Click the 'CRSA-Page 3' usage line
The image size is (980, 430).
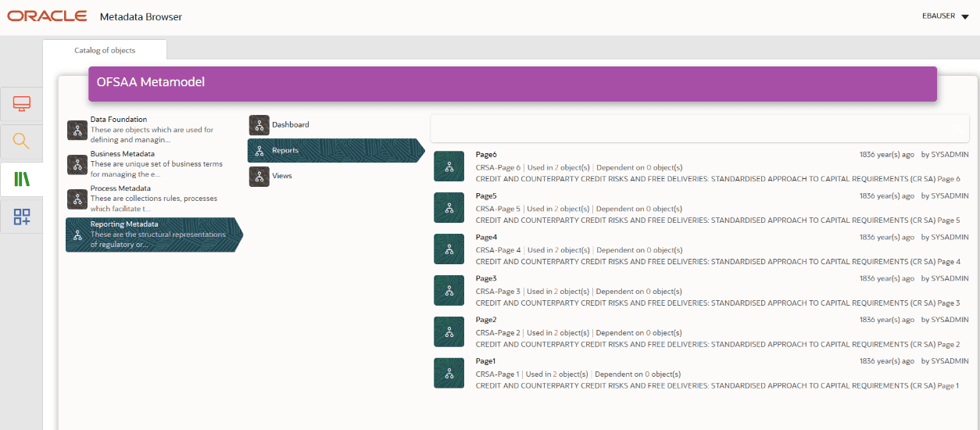(579, 292)
